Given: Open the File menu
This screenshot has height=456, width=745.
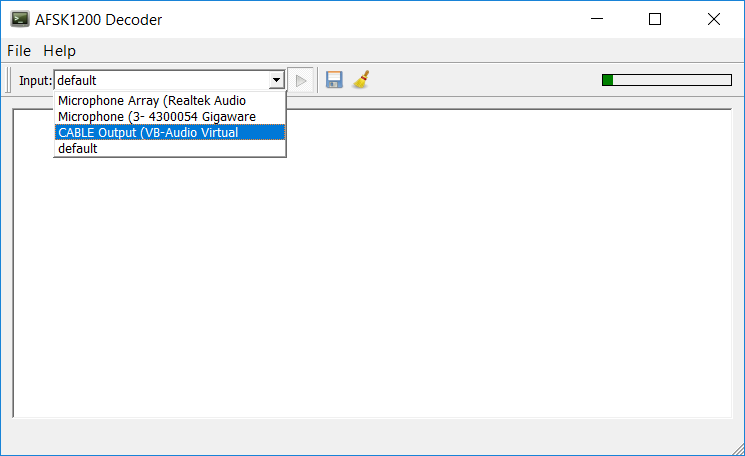Looking at the screenshot, I should coord(19,50).
